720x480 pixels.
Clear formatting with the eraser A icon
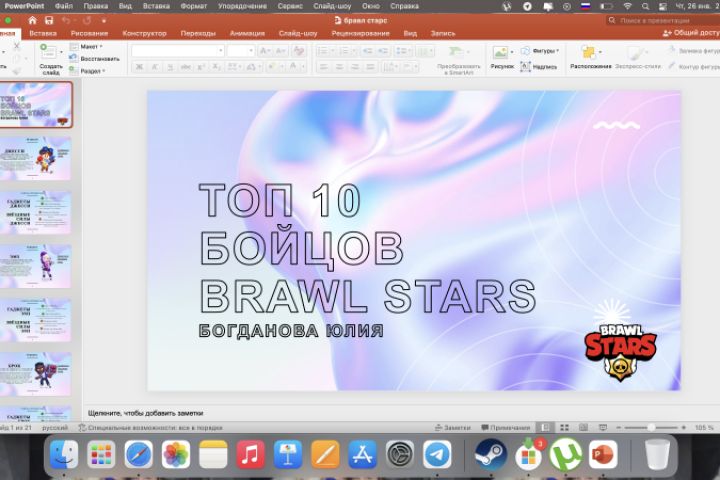click(299, 51)
